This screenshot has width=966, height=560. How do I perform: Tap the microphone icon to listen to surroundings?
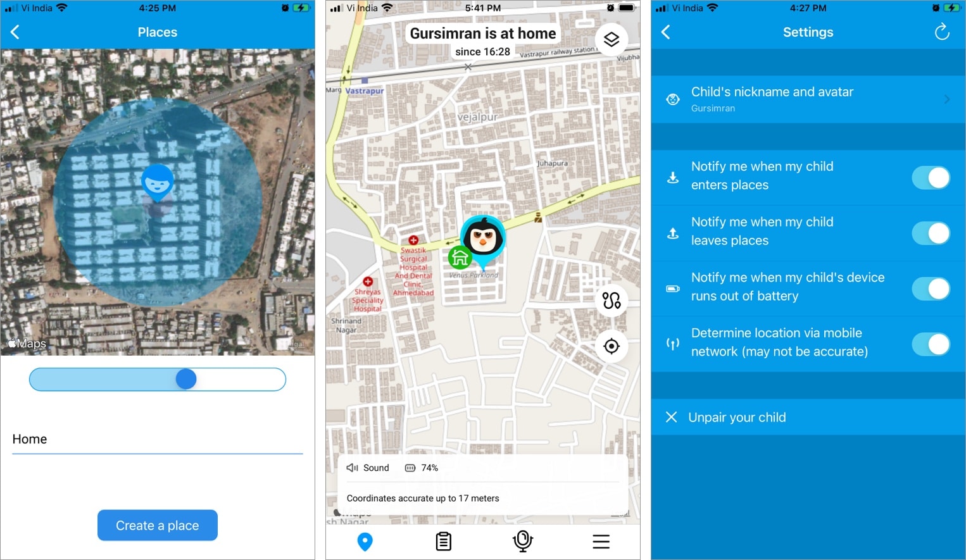point(522,542)
